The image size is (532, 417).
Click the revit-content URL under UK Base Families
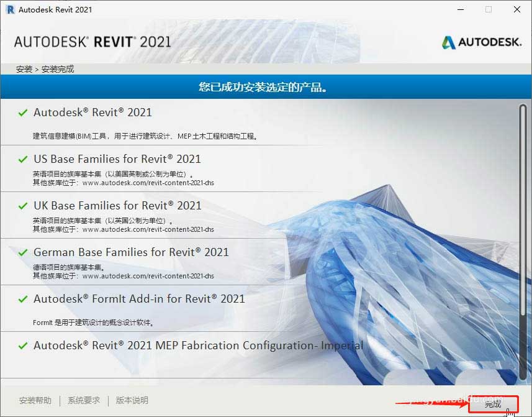[x=148, y=229]
